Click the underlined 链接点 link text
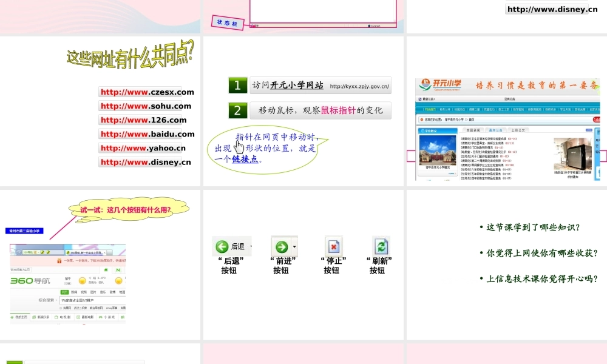 (x=245, y=159)
